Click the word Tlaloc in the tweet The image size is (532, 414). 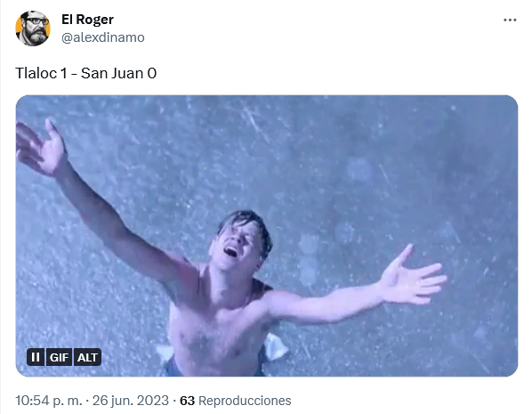point(36,73)
